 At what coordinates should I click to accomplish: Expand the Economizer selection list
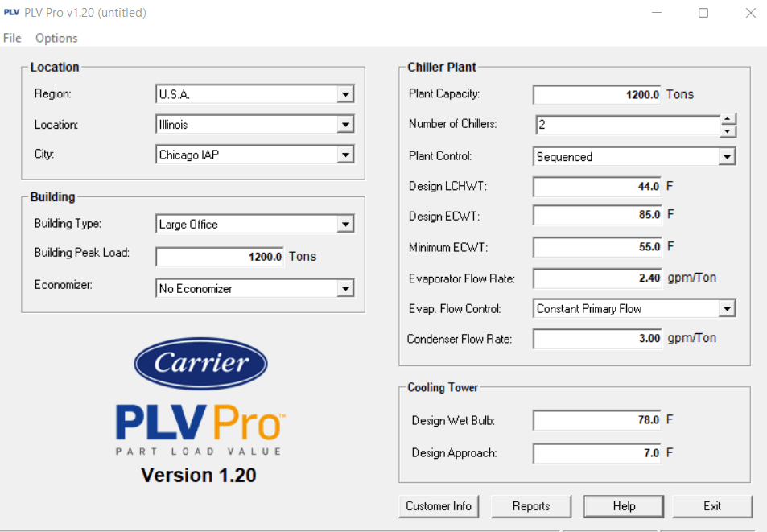(x=345, y=287)
